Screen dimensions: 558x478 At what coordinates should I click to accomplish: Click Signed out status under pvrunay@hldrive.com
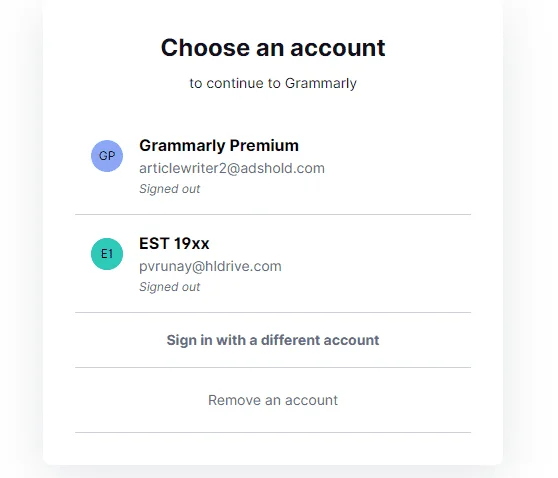[x=169, y=287]
